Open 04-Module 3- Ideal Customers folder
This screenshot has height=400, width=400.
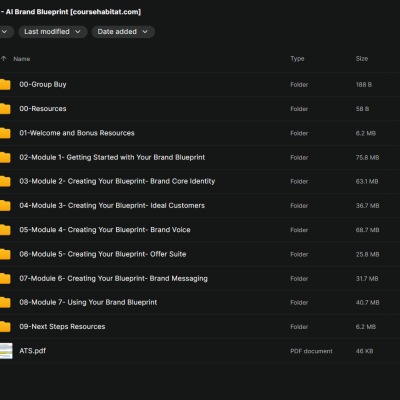(112, 206)
